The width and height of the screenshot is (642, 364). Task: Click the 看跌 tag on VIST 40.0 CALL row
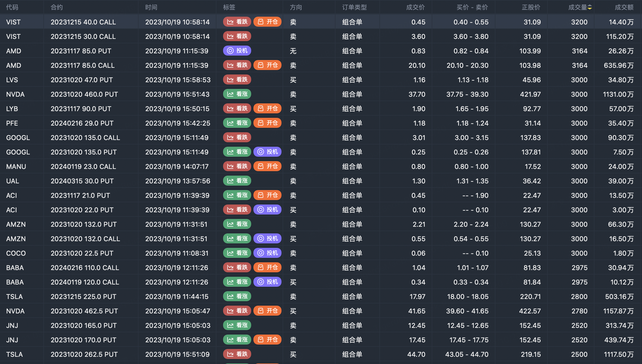[237, 22]
